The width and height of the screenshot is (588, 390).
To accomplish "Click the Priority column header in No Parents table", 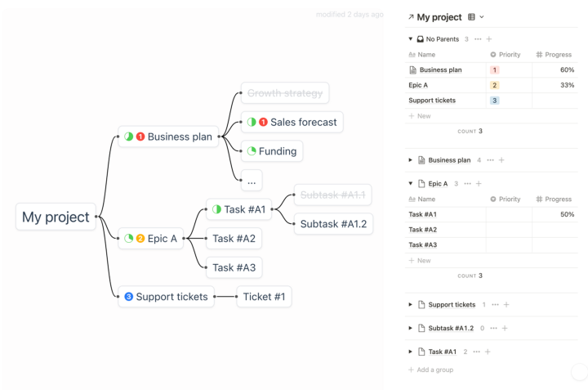I will click(x=508, y=55).
